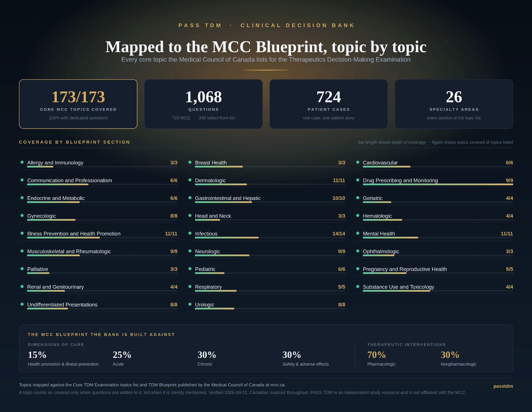Click the green dot beside Geriatric

tap(358, 198)
